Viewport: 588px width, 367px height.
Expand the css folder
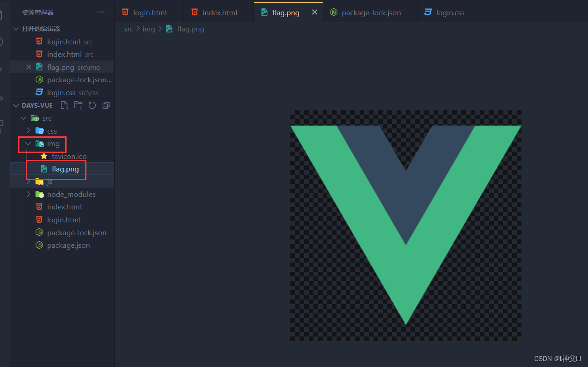click(29, 131)
